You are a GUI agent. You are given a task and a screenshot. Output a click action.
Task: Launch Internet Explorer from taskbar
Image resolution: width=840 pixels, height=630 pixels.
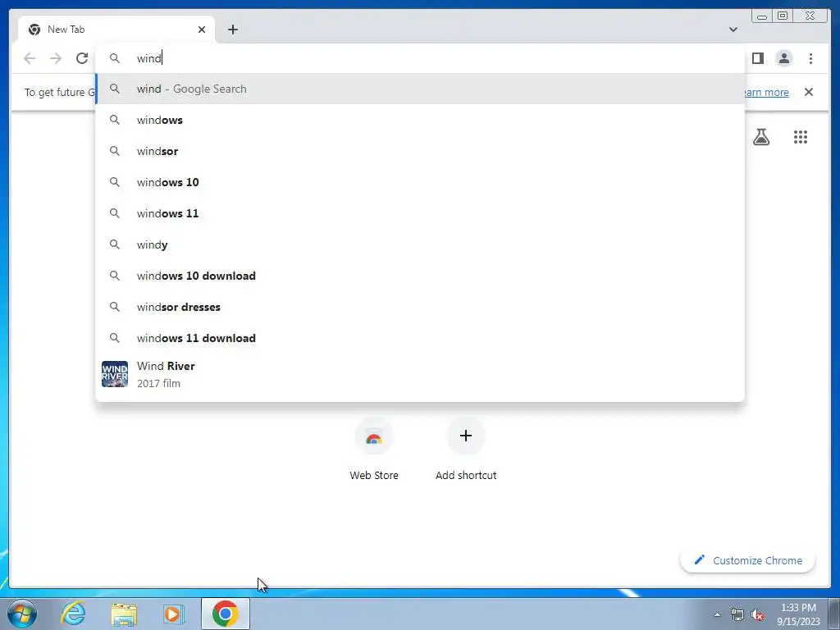(73, 614)
